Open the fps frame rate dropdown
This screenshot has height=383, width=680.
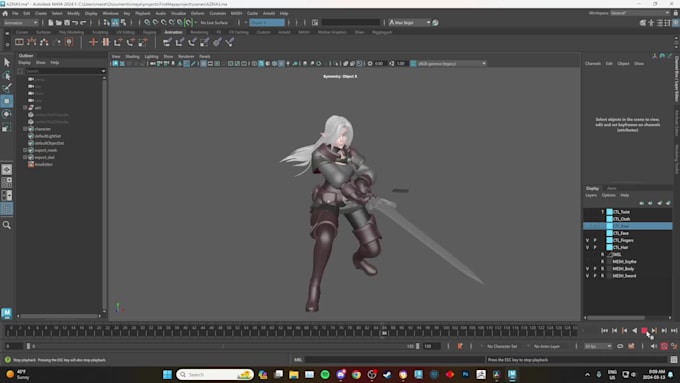click(598, 346)
